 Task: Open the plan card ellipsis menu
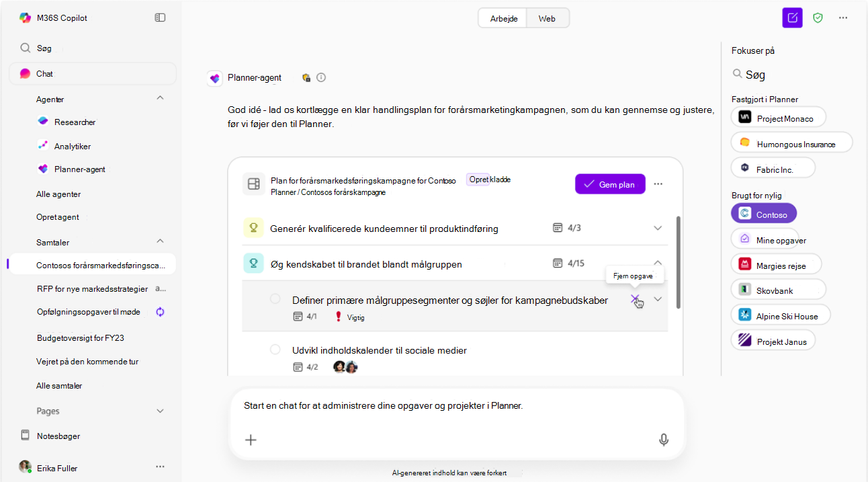point(658,184)
